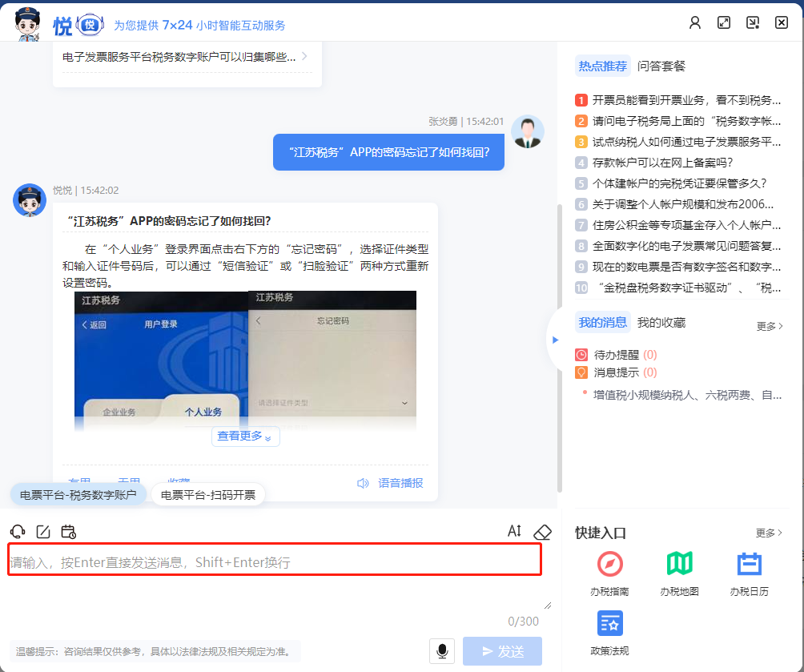The image size is (804, 672).
Task: Open 办税指南 compass shortcut
Action: [x=609, y=564]
